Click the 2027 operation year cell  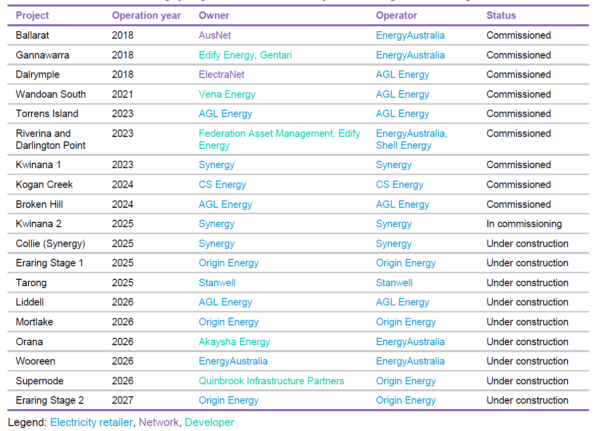pyautogui.click(x=122, y=400)
